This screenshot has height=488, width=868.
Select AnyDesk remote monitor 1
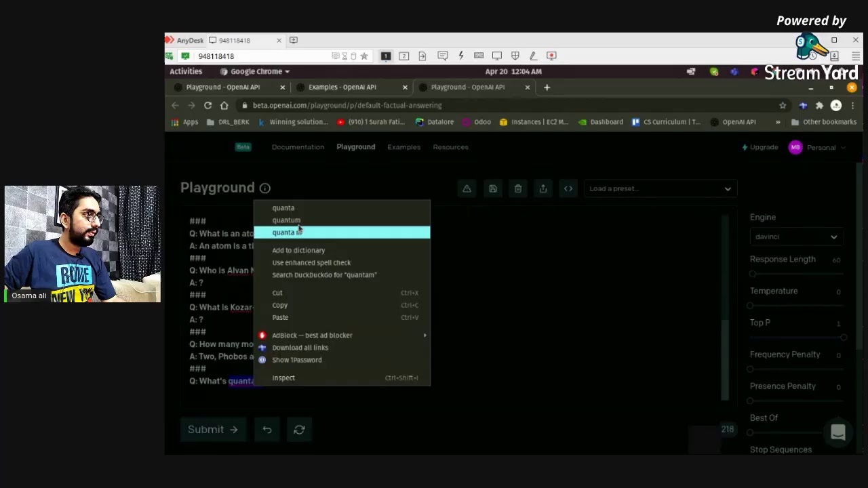(386, 56)
